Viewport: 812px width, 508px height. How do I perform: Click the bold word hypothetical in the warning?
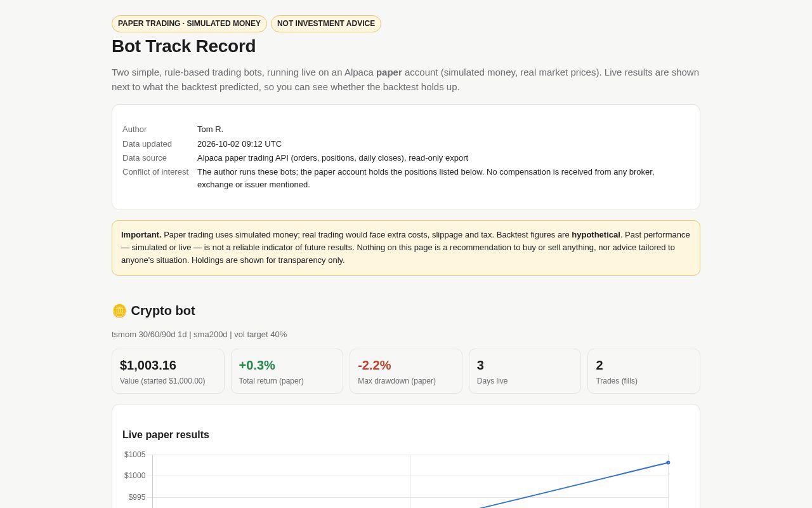coord(596,235)
